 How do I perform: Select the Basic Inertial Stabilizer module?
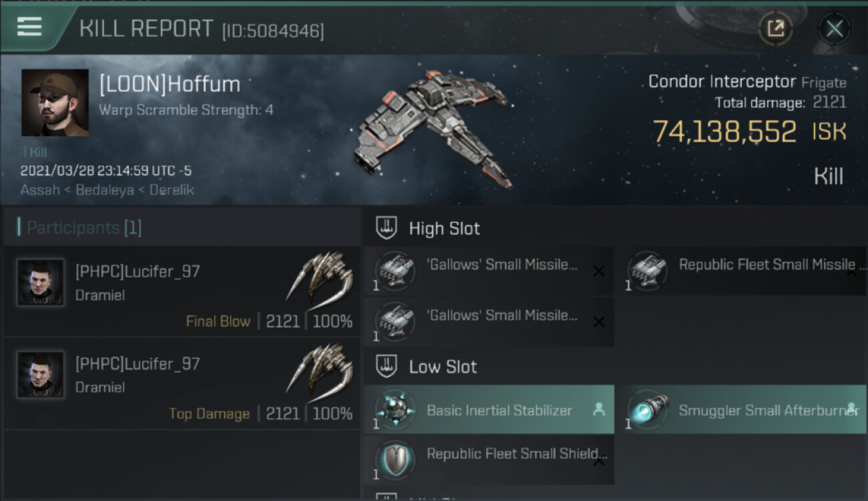489,409
